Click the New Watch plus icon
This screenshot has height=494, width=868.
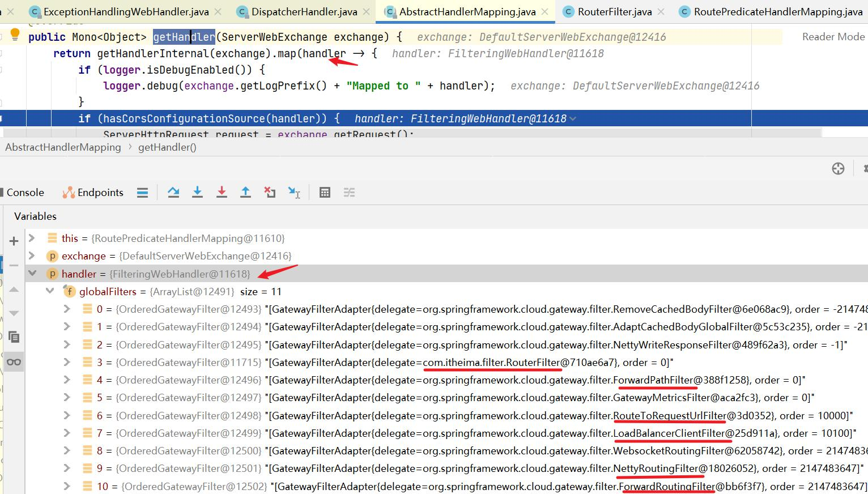[x=14, y=241]
